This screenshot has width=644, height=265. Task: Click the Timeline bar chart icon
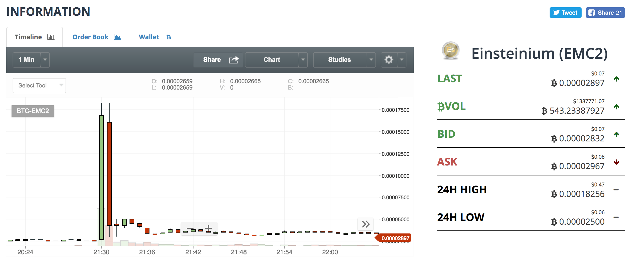pos(51,37)
